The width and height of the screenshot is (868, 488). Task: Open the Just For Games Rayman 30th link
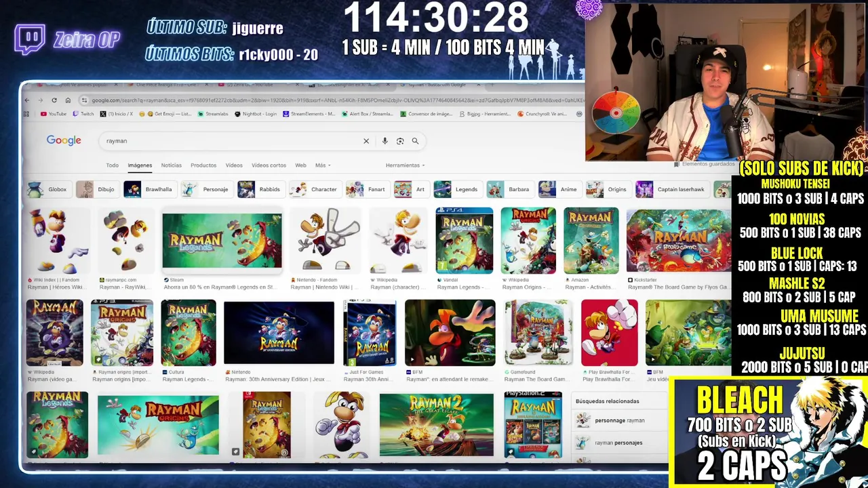click(x=369, y=375)
